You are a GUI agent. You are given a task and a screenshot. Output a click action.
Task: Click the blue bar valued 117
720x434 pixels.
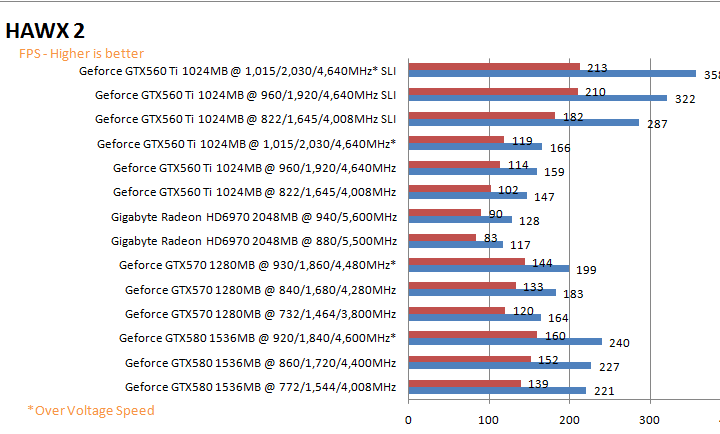pos(456,244)
